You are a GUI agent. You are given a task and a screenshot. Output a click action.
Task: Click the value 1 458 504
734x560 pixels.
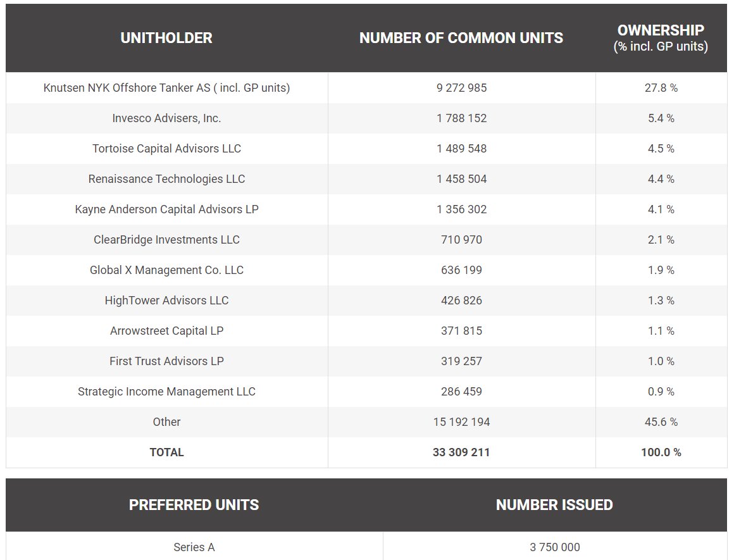click(461, 179)
